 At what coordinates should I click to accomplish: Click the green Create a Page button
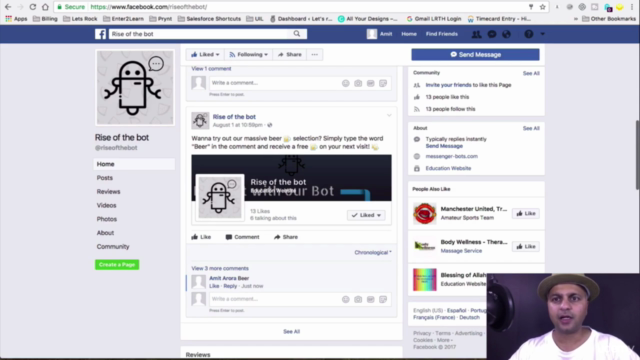[x=117, y=264]
